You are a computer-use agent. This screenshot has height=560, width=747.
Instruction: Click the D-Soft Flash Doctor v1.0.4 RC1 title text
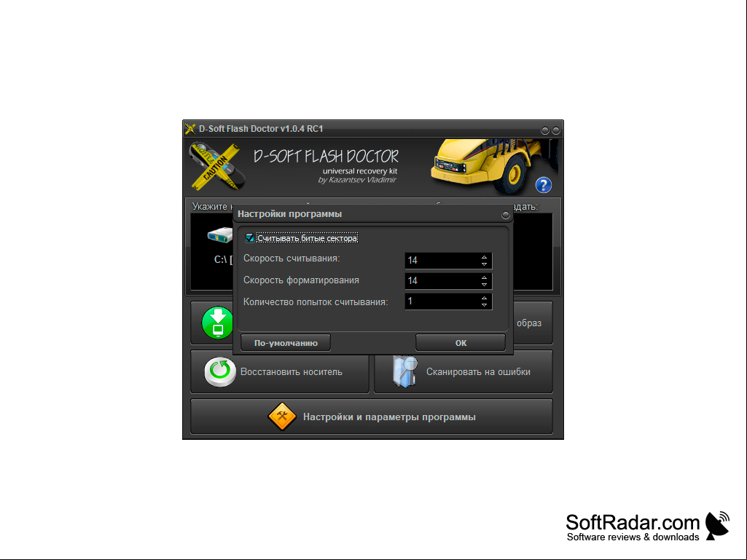261,129
